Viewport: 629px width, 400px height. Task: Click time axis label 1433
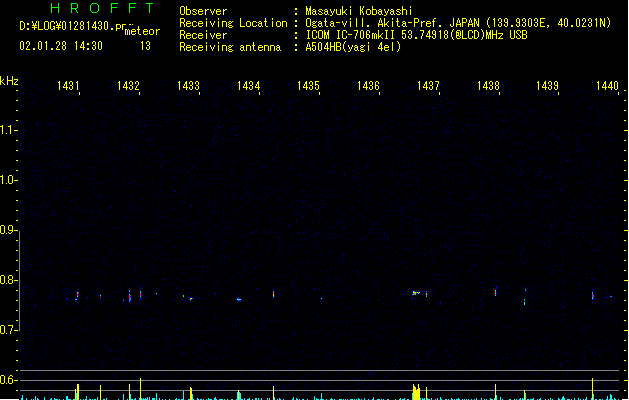coord(188,85)
